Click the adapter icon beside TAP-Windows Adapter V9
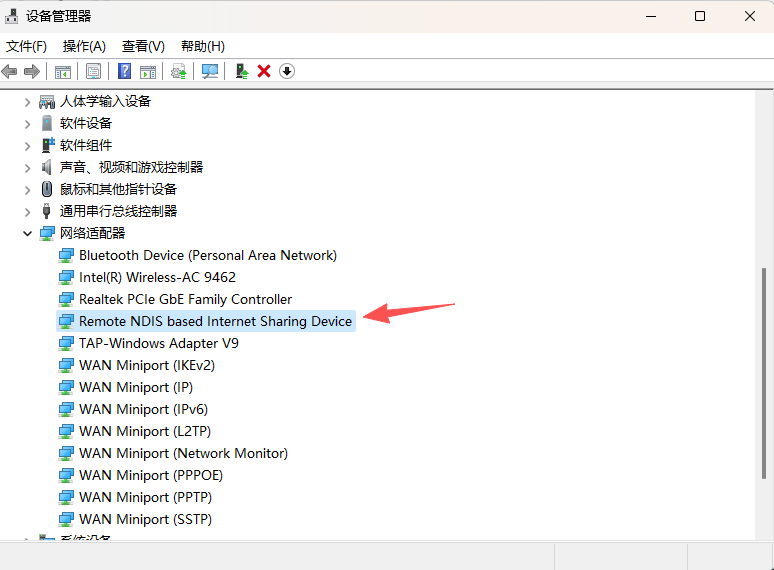 click(x=66, y=343)
